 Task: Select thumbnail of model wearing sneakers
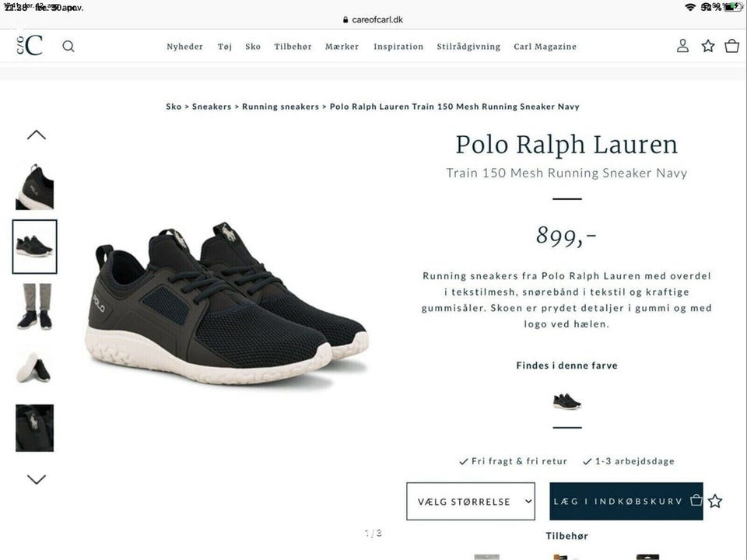pyautogui.click(x=34, y=306)
